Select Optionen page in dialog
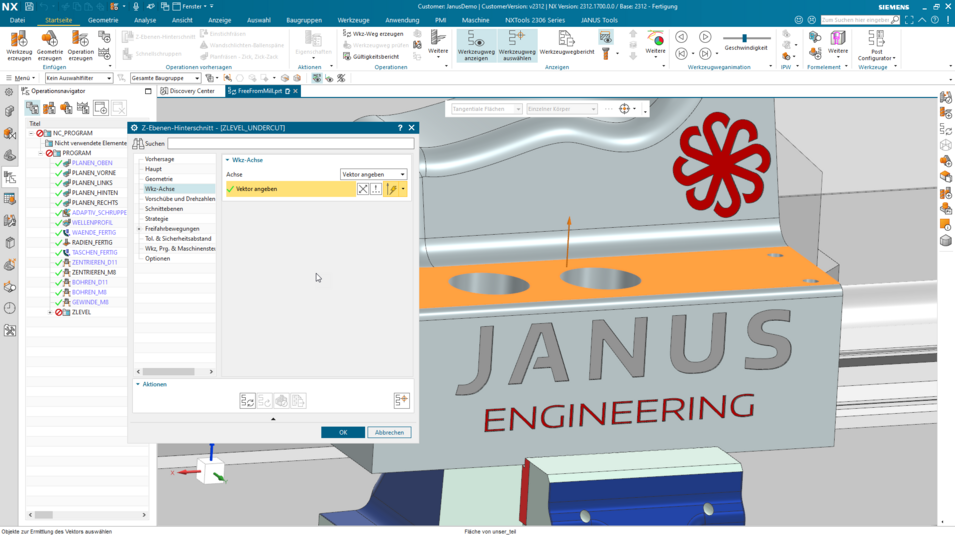 click(158, 259)
